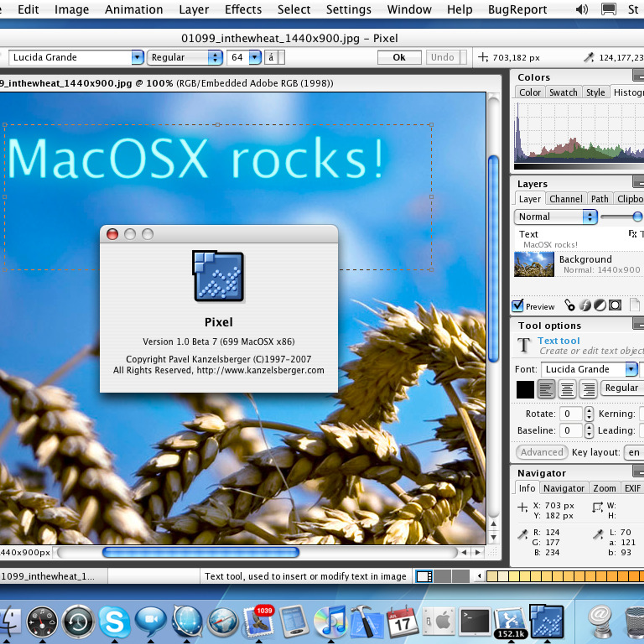Image resolution: width=644 pixels, height=644 pixels.
Task: Click the Fx icon on Text layer
Action: (632, 233)
